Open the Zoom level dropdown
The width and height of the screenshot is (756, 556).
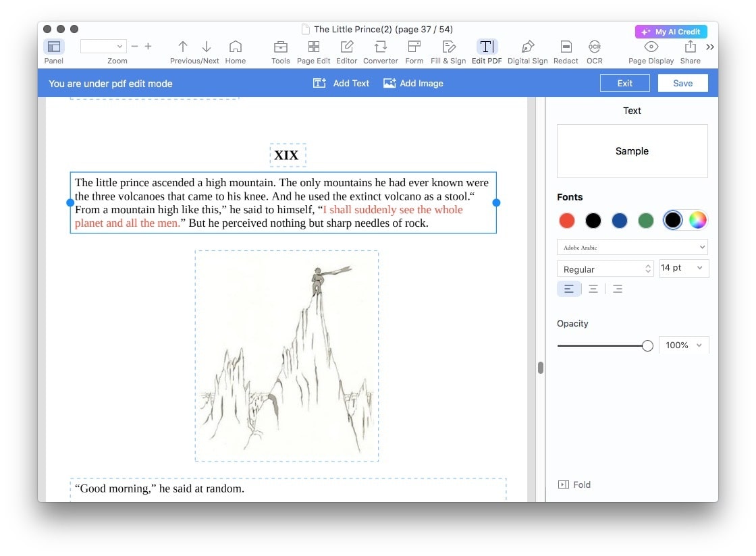coord(103,47)
